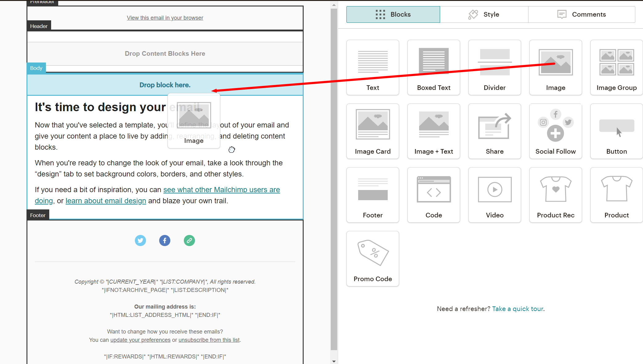Click the Twitter icon in footer
Viewport: 643px width, 364px height.
pyautogui.click(x=140, y=241)
